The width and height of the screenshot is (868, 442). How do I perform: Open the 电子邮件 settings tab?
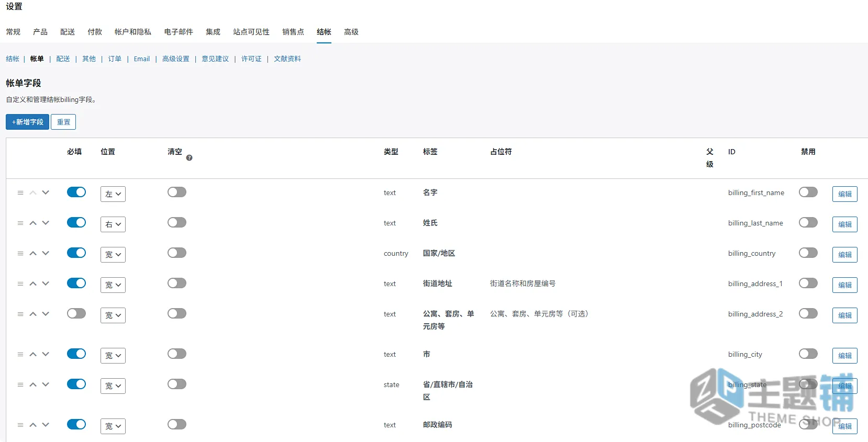[x=179, y=32]
